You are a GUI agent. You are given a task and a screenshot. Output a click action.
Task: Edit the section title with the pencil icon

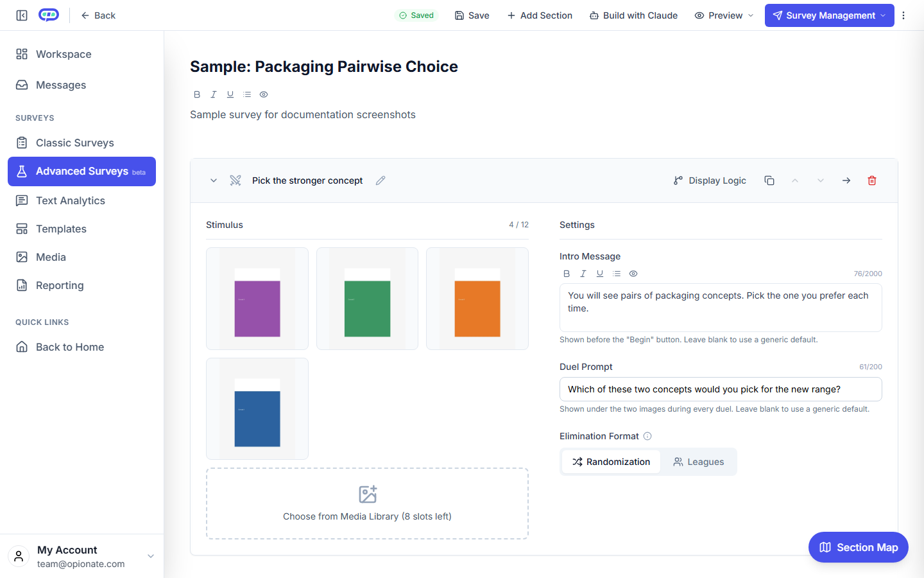(x=381, y=180)
